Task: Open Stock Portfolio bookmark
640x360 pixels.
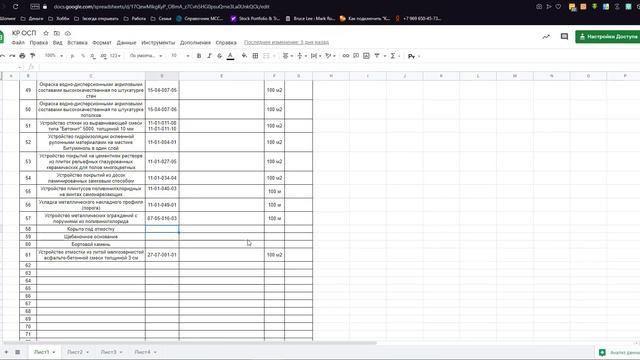Action: point(255,18)
